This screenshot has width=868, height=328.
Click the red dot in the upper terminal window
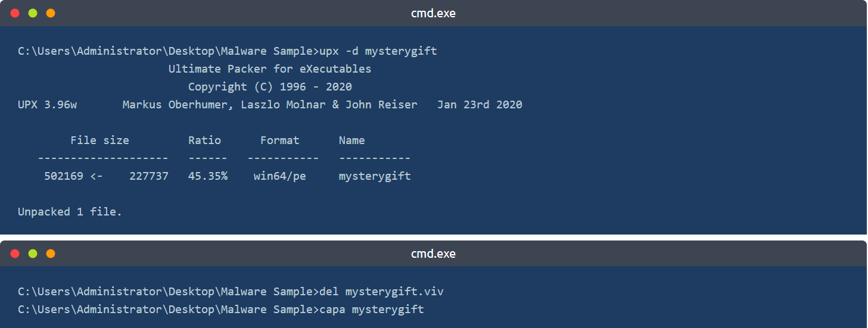tap(15, 13)
